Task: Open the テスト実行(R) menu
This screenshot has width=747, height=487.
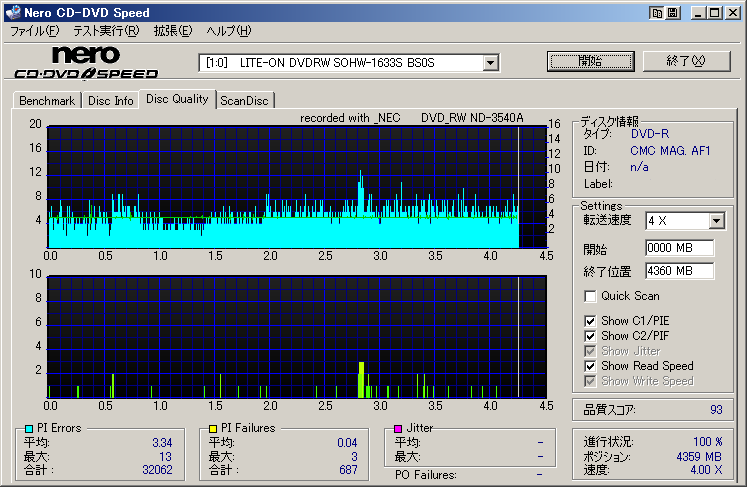Action: point(106,31)
